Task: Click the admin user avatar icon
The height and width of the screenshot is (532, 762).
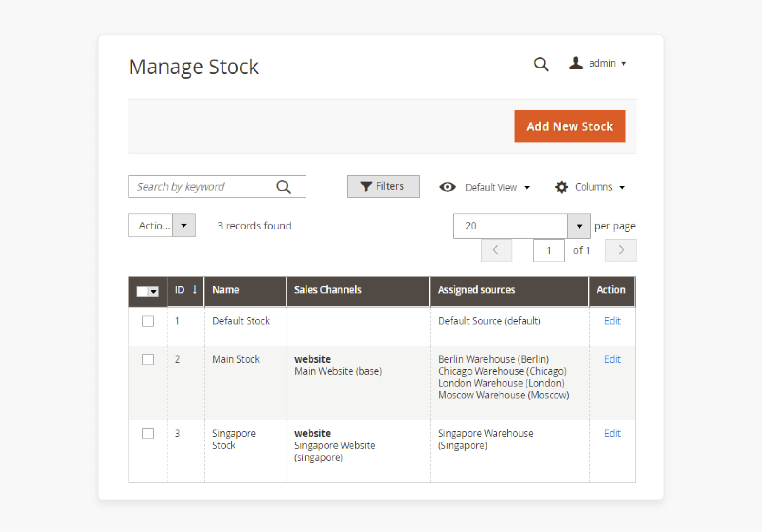Action: (x=576, y=63)
